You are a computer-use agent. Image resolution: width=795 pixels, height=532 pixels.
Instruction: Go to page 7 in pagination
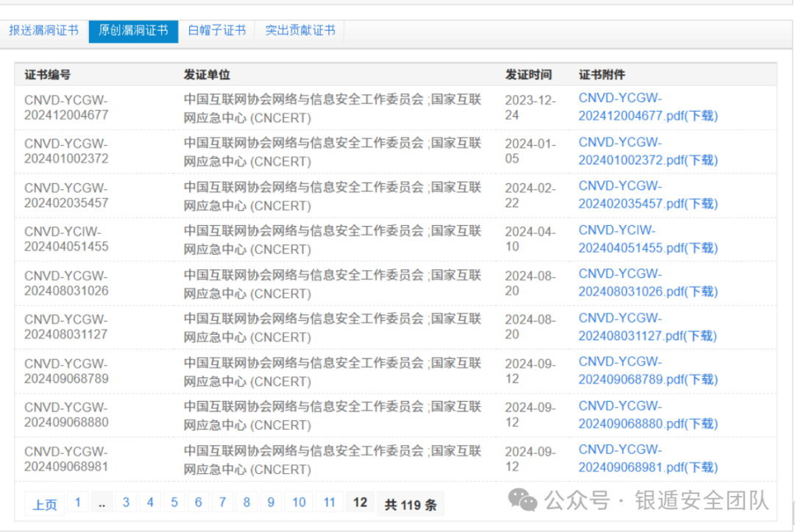click(x=222, y=503)
